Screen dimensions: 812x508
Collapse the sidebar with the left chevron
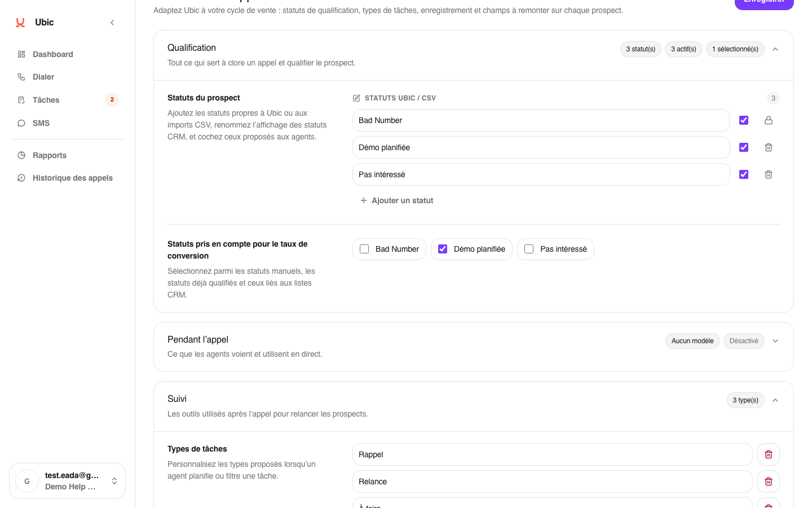[112, 23]
